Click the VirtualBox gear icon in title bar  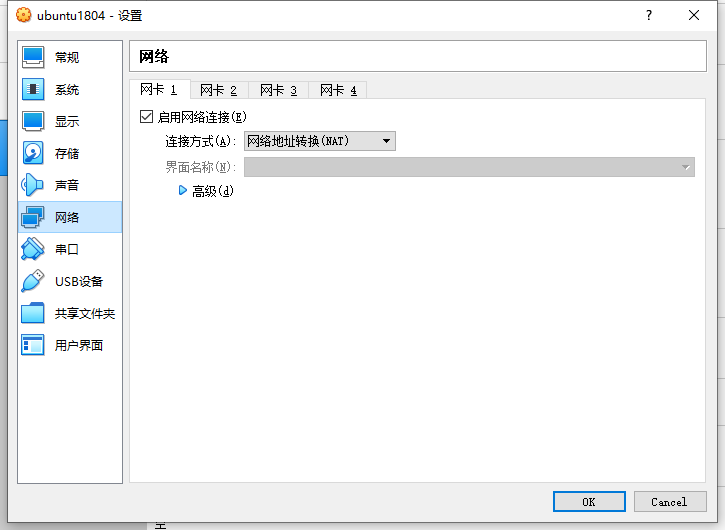point(24,15)
